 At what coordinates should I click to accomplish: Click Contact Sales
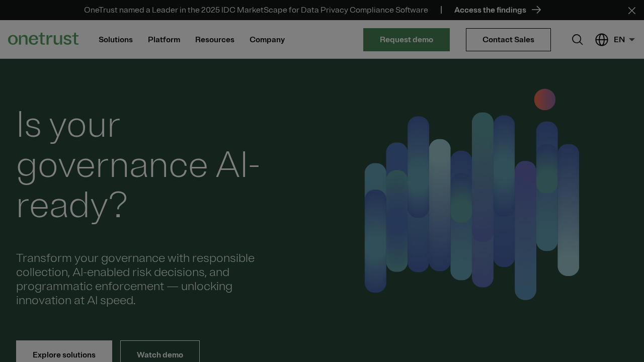pos(508,39)
